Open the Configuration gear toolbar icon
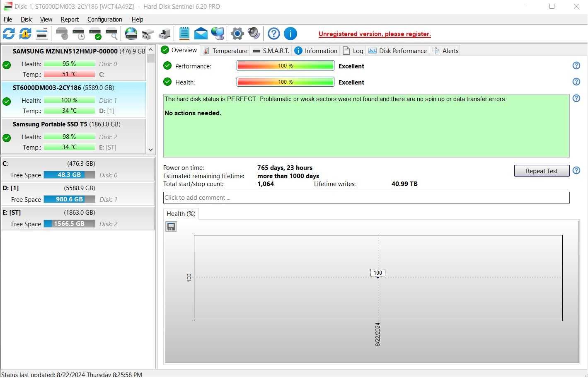Viewport: 588px width, 380px height. coord(237,34)
